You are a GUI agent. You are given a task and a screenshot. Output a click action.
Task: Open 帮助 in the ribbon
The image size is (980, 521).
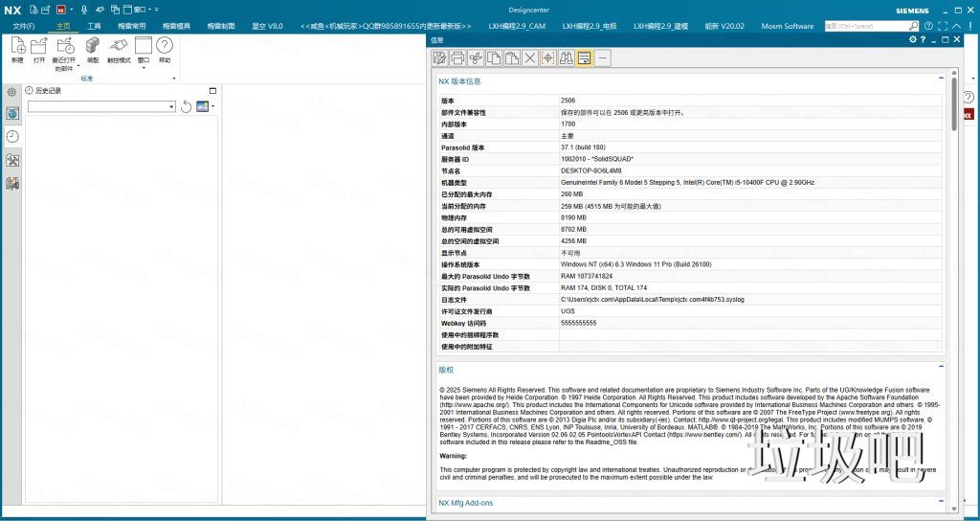pyautogui.click(x=165, y=50)
